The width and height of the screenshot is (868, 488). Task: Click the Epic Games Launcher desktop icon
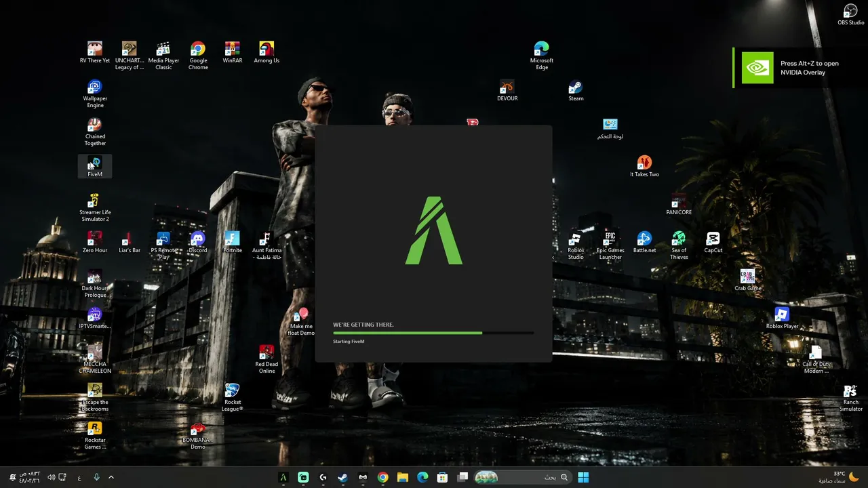click(x=610, y=245)
